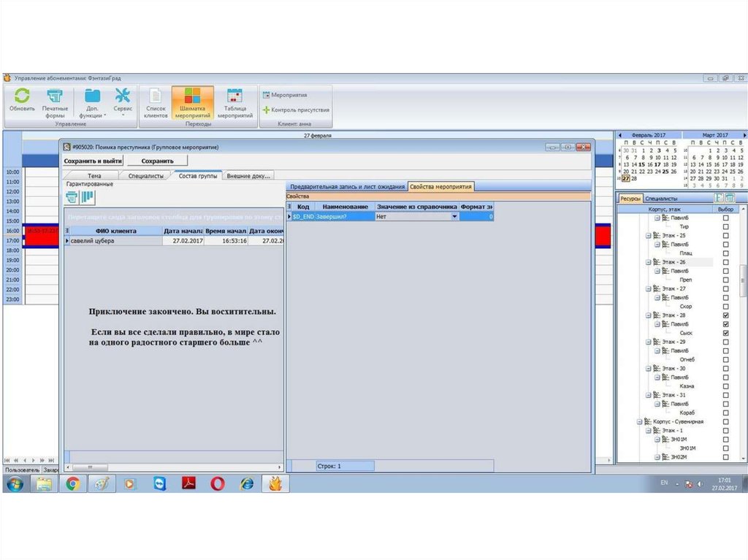Select Шахматка мероприятий view
The height and width of the screenshot is (560, 748).
pyautogui.click(x=192, y=103)
